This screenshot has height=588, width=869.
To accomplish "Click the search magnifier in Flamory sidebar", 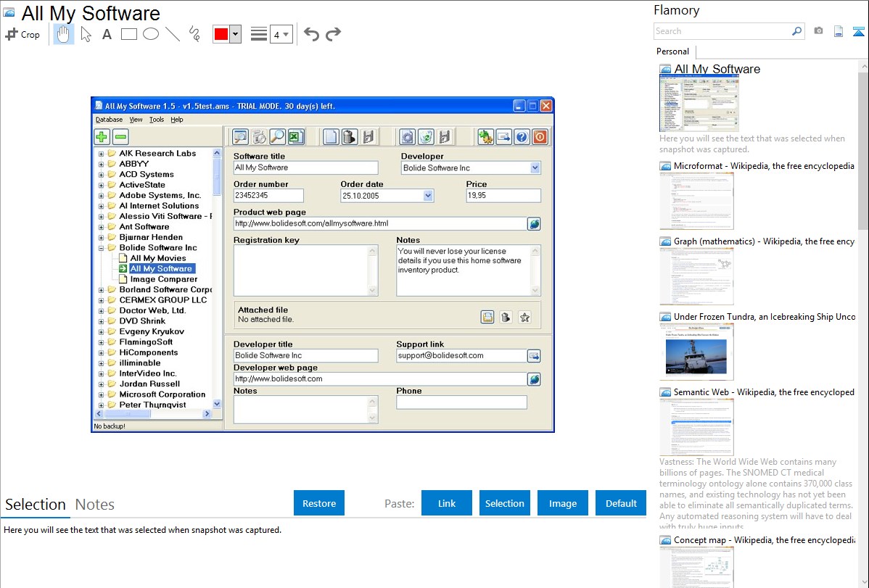I will pos(796,31).
